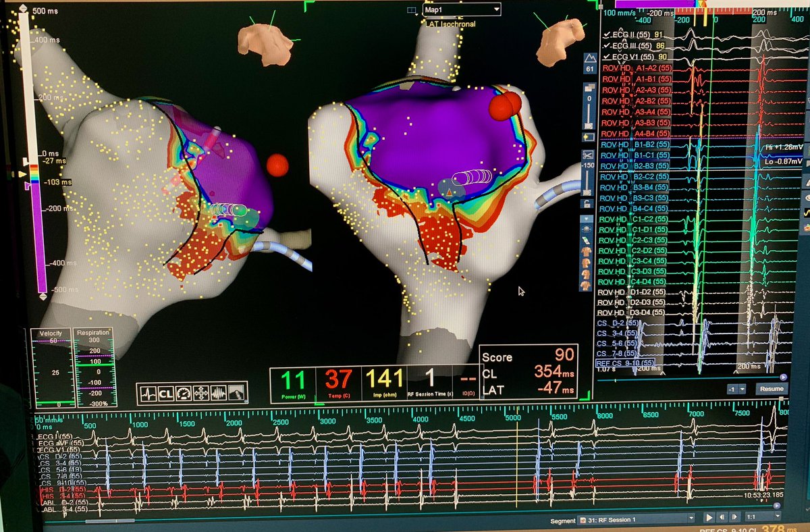Click the zoom mountain icon atop right toolbar
This screenshot has height=532, width=810.
pos(588,58)
